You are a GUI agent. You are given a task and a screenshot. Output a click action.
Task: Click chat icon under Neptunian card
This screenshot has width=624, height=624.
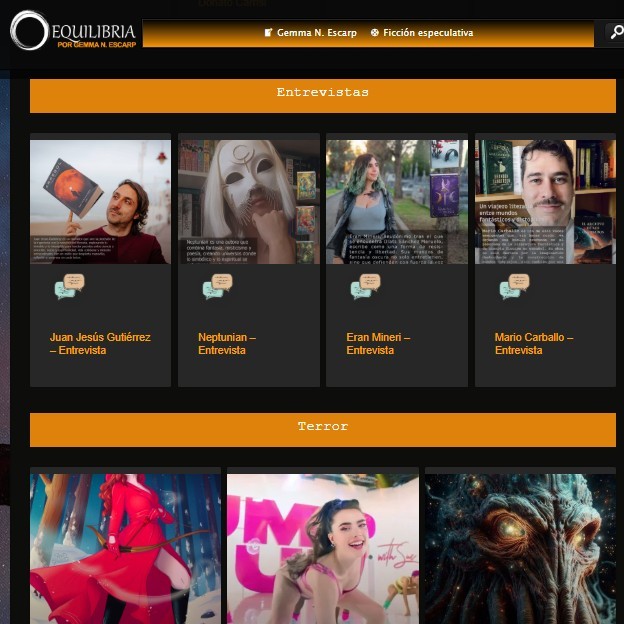click(x=216, y=286)
